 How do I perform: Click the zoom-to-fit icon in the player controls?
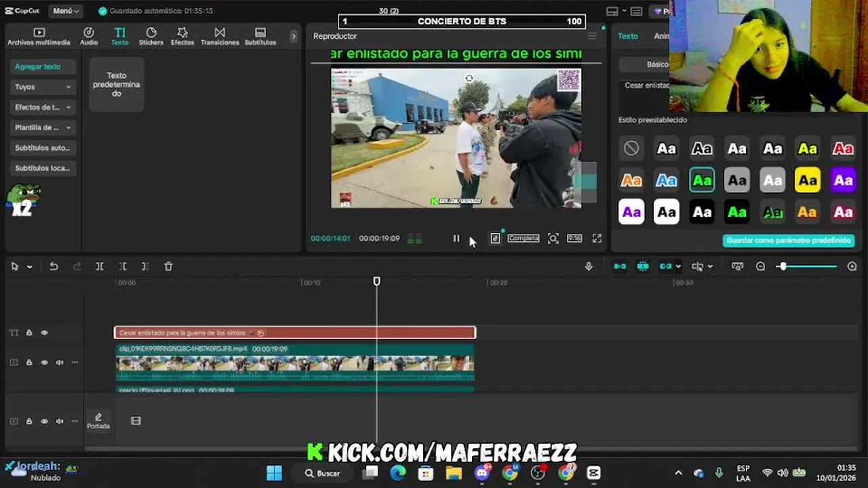click(553, 239)
